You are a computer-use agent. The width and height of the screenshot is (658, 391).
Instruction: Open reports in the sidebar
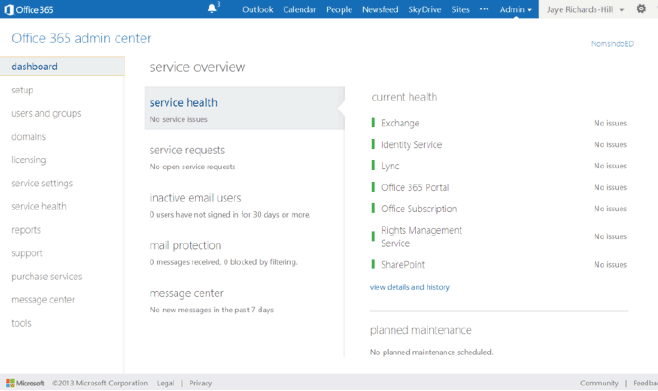coord(26,230)
